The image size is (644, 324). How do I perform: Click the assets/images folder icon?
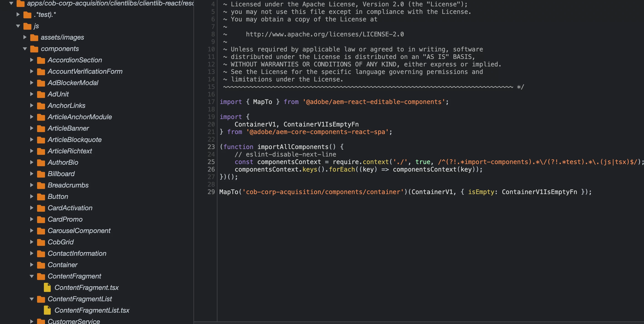pos(34,38)
